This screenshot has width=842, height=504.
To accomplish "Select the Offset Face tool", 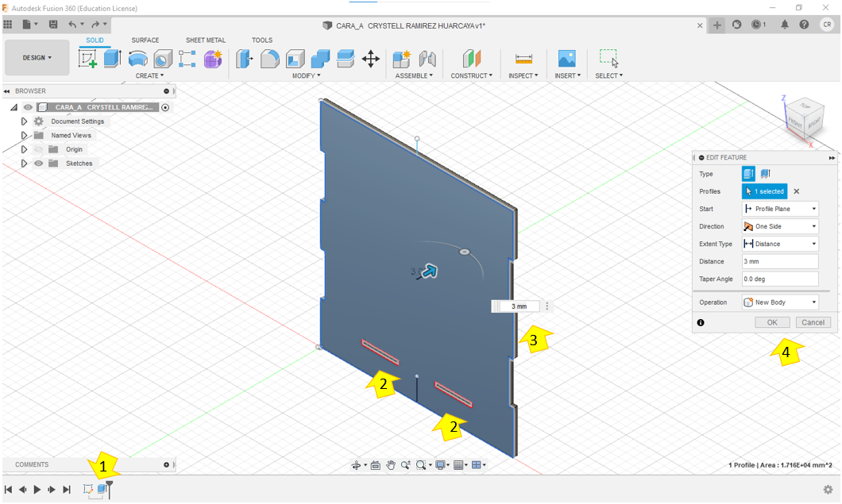I will click(346, 59).
